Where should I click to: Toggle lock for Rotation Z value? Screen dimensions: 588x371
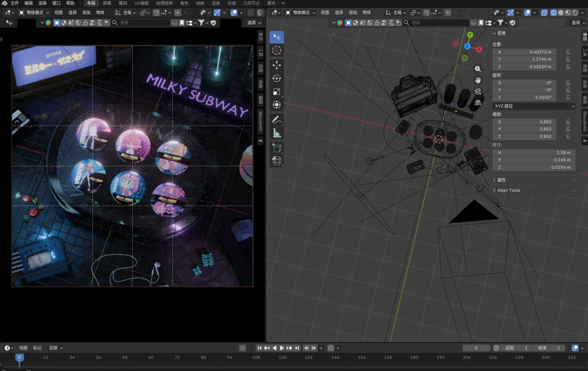tap(568, 97)
